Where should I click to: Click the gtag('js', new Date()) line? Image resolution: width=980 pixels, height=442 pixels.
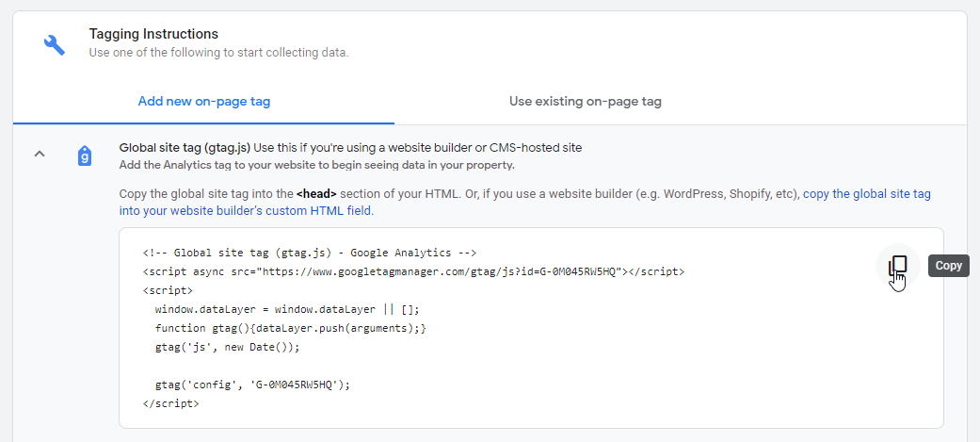[228, 347]
